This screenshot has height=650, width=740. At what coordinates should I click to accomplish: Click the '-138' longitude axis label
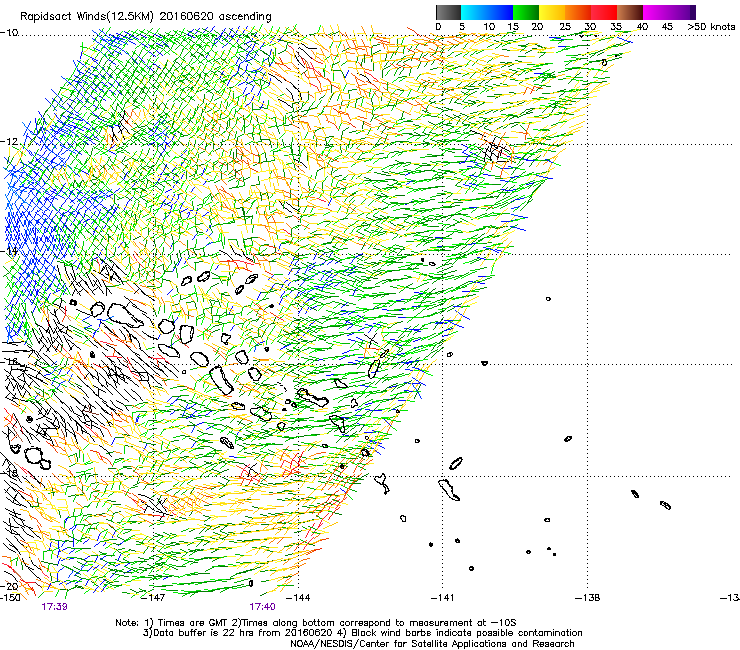click(x=588, y=597)
